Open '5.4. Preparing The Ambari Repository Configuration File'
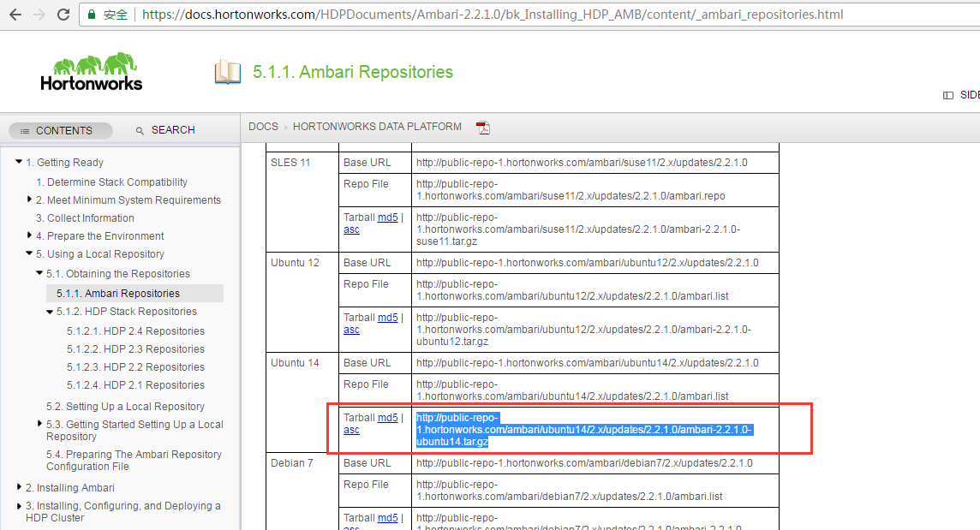The width and height of the screenshot is (980, 530). 134,461
